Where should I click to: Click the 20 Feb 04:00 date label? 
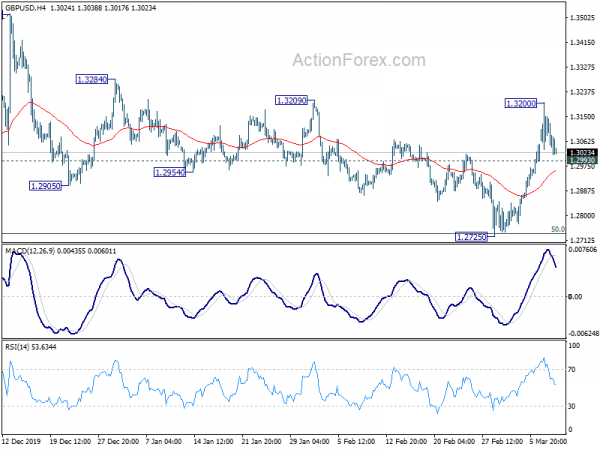454,441
